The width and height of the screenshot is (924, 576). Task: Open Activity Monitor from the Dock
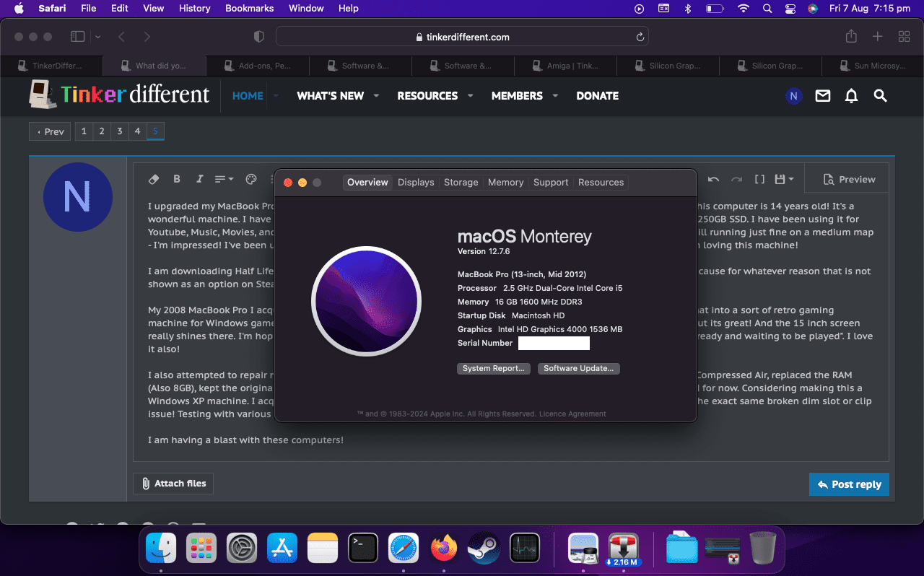pos(525,548)
